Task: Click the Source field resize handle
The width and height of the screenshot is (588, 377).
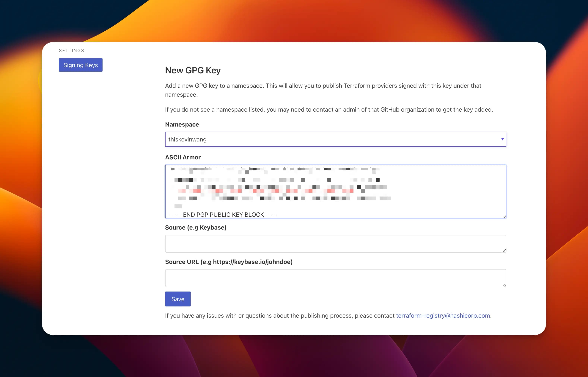Action: point(504,250)
